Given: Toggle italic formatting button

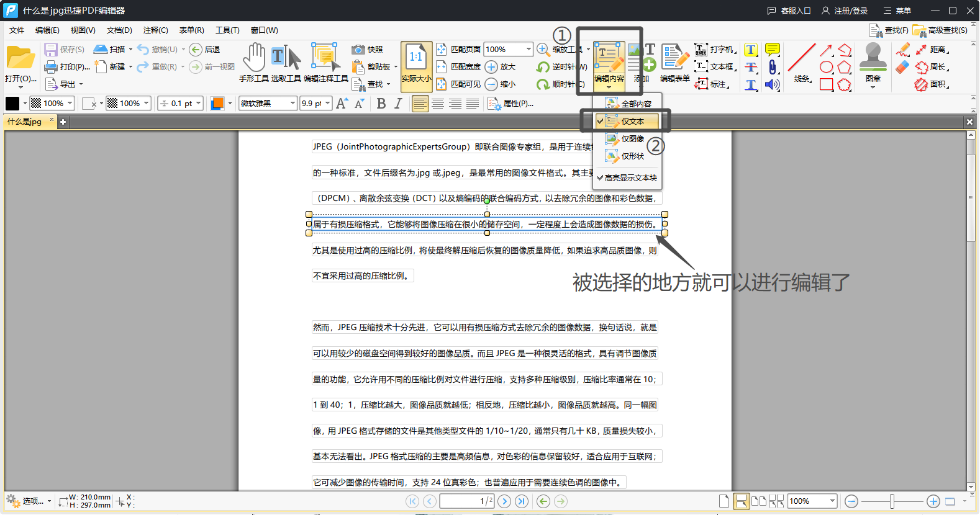Looking at the screenshot, I should click(398, 104).
